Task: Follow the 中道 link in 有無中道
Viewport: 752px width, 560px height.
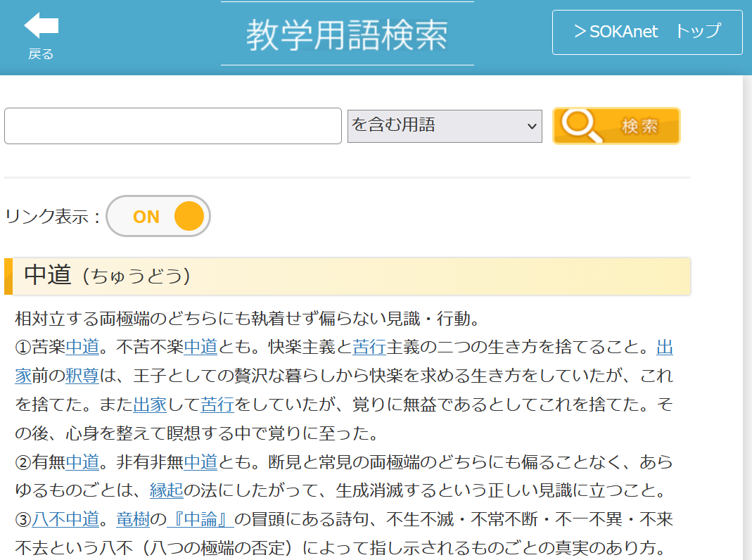Action: [82, 462]
